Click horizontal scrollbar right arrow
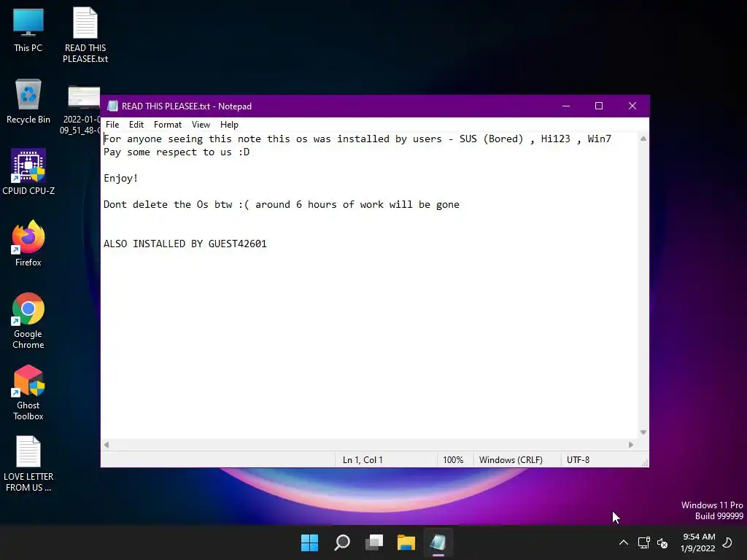This screenshot has height=560, width=747. [x=631, y=445]
